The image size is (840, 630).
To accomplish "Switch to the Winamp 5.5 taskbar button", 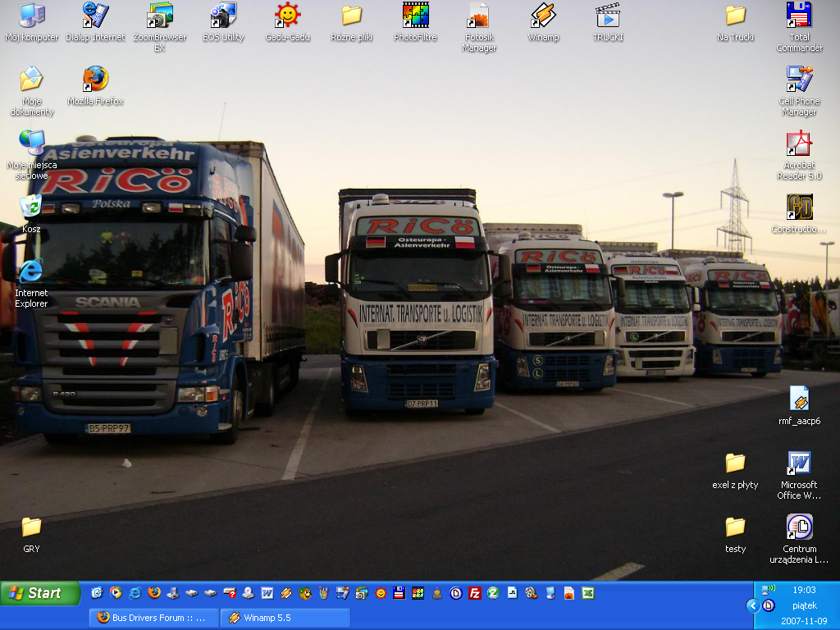I will click(x=286, y=618).
